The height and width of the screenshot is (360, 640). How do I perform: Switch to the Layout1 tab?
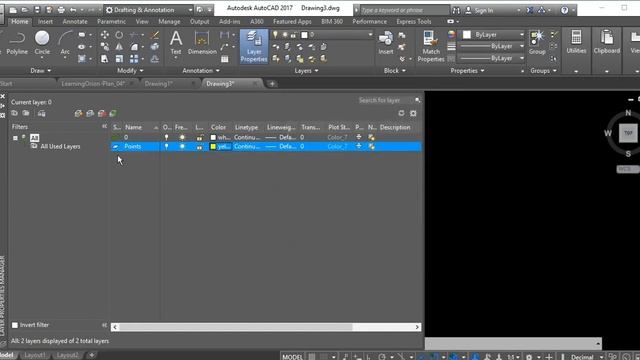[35, 355]
